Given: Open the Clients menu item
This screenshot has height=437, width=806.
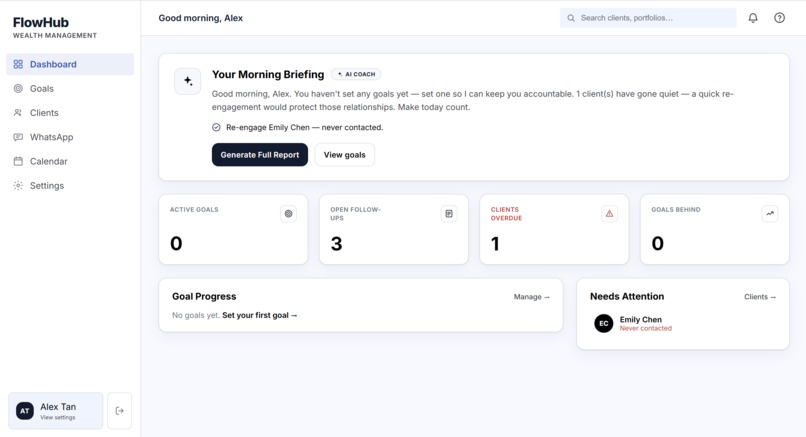Looking at the screenshot, I should [70, 113].
